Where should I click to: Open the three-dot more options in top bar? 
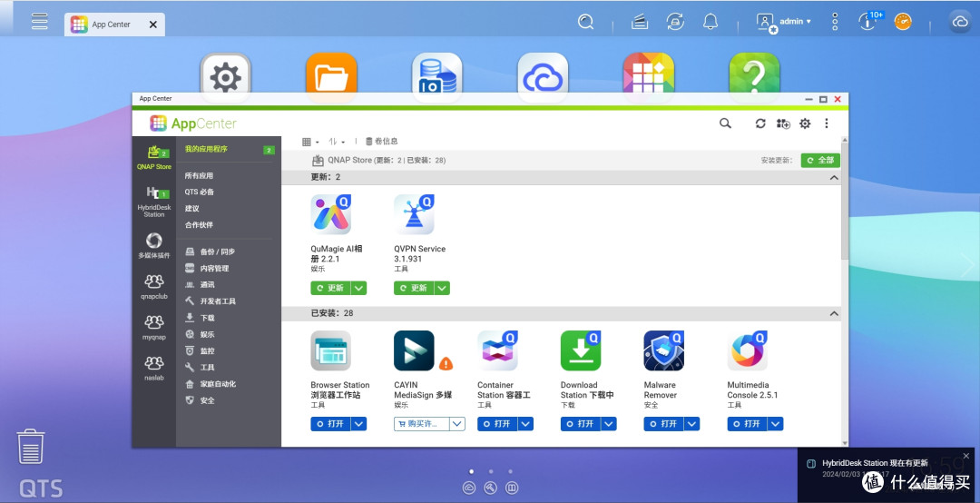tap(835, 23)
